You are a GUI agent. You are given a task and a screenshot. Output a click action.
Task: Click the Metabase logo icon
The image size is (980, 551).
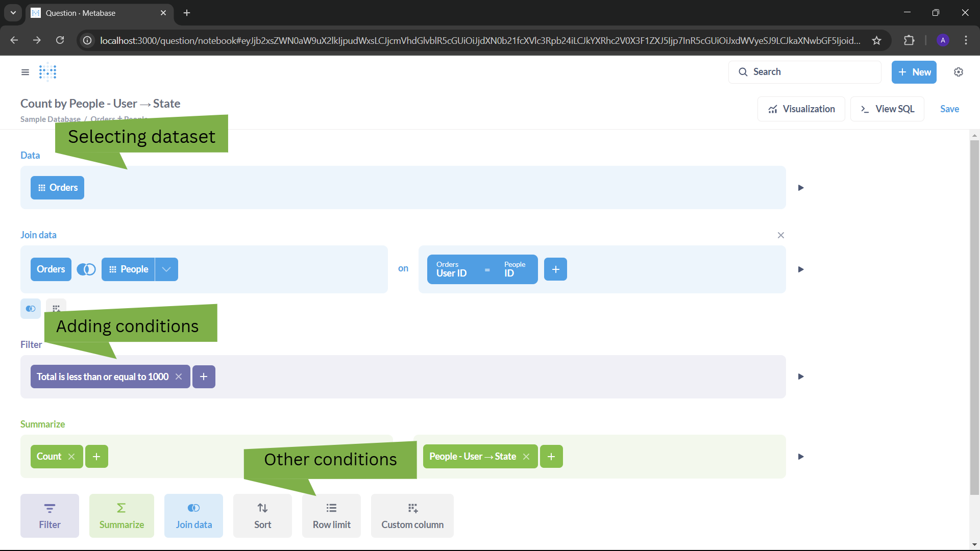click(x=48, y=72)
